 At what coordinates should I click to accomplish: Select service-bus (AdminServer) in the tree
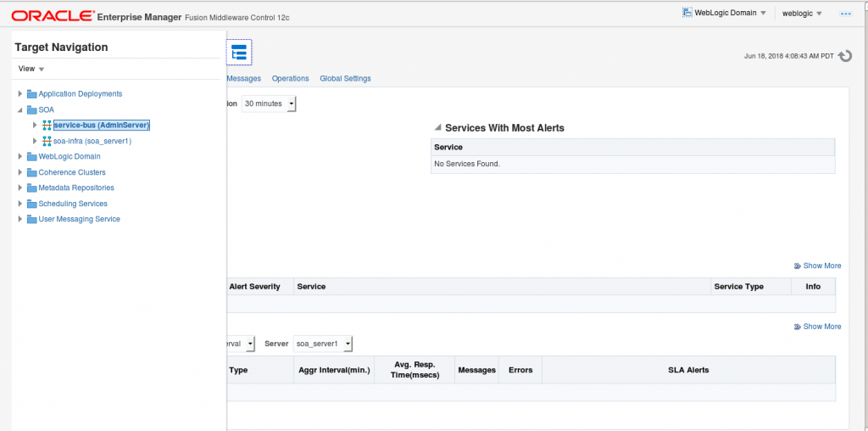102,126
